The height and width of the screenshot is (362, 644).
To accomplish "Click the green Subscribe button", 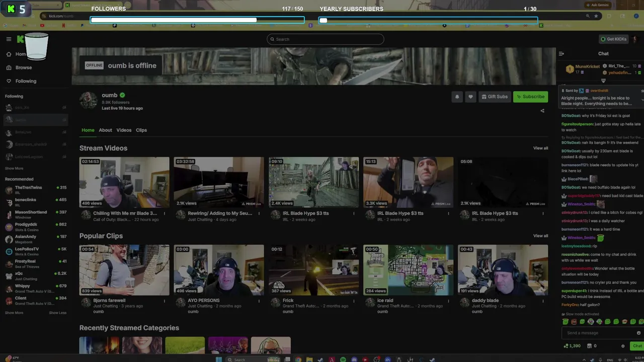I will 530,97.
